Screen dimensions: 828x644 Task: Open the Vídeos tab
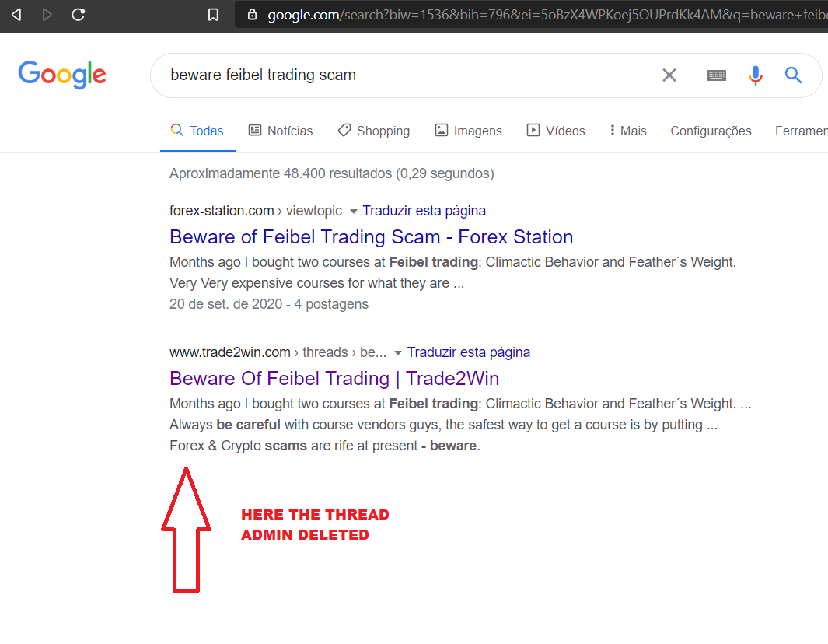coord(556,131)
